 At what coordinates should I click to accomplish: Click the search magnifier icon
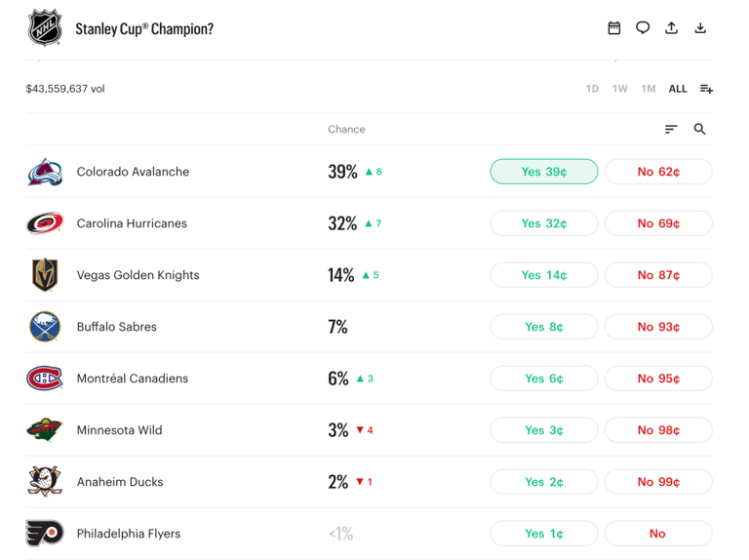(x=700, y=129)
